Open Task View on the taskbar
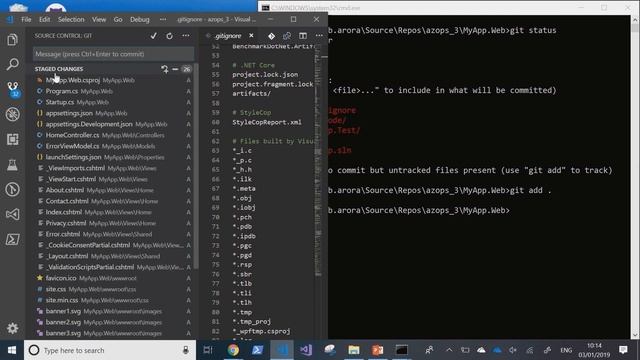Image resolution: width=640 pixels, height=360 pixels. pyautogui.click(x=208, y=350)
